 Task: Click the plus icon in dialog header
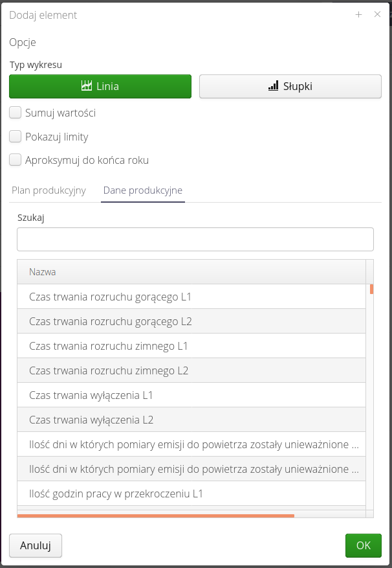pyautogui.click(x=358, y=15)
